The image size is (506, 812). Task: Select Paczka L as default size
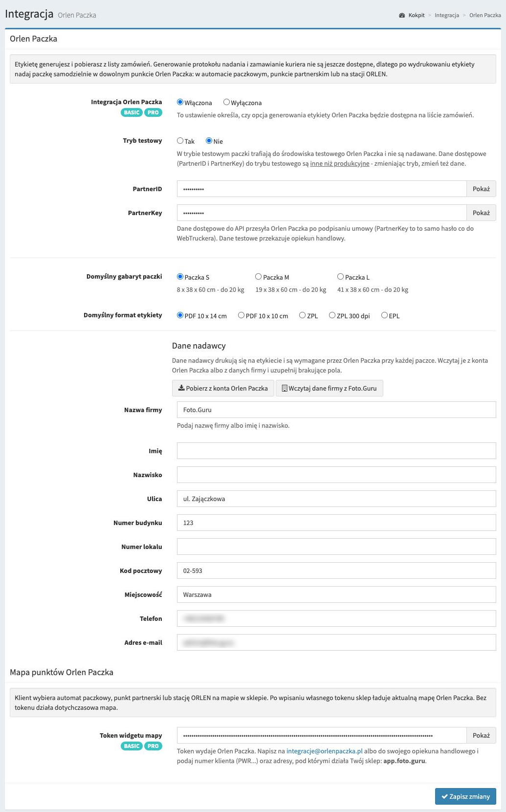340,277
